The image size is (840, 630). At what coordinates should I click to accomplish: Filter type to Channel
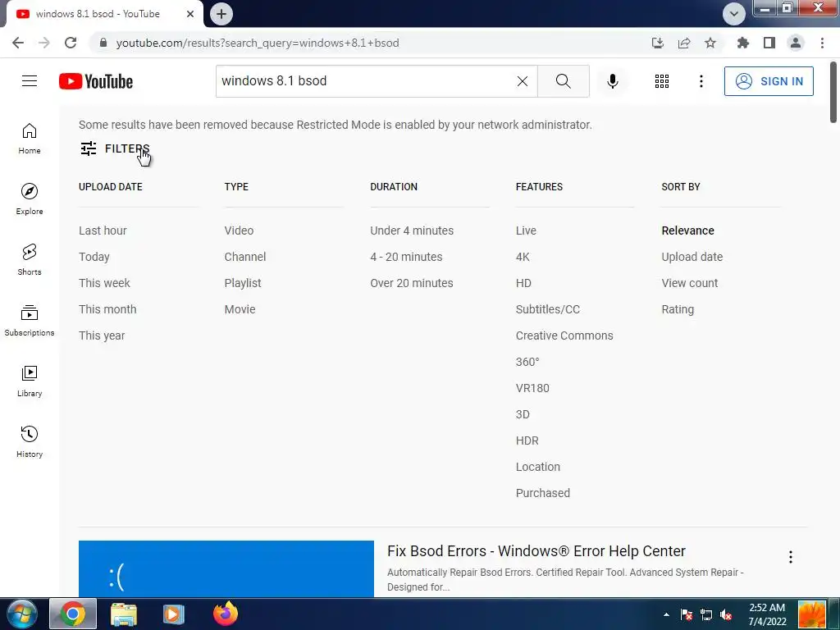[244, 257]
